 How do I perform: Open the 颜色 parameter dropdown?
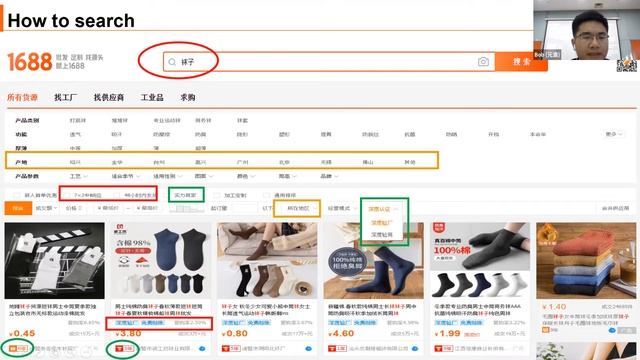246,176
